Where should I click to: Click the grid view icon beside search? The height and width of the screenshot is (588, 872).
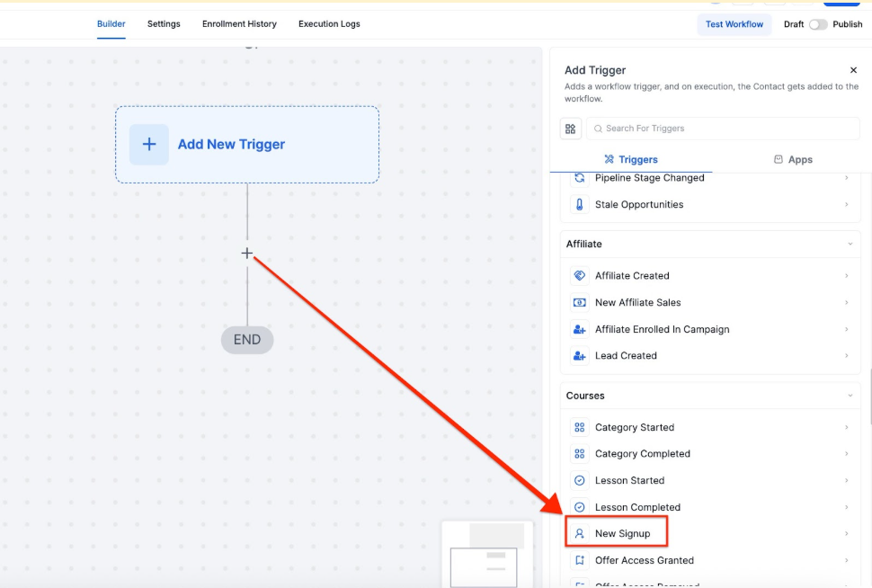[x=571, y=129]
